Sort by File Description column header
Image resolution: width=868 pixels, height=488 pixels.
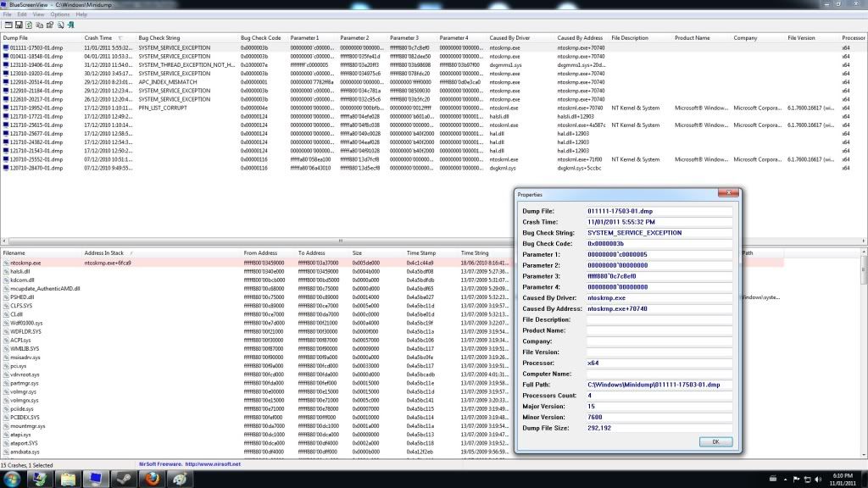point(640,37)
